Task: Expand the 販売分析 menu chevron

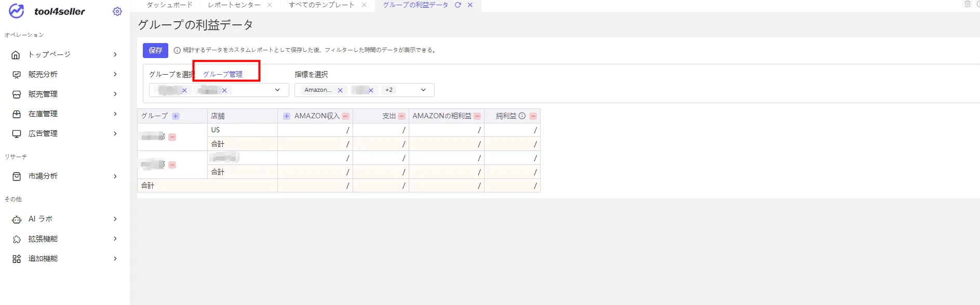Action: 115,74
